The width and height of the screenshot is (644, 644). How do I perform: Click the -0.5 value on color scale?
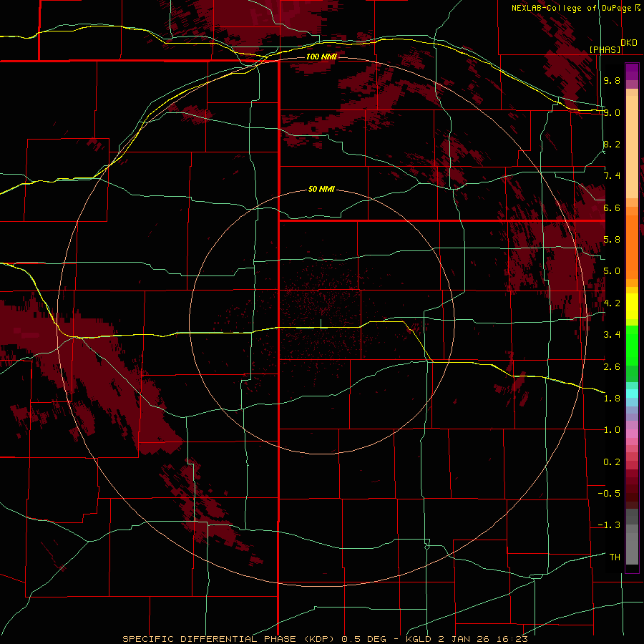[609, 494]
